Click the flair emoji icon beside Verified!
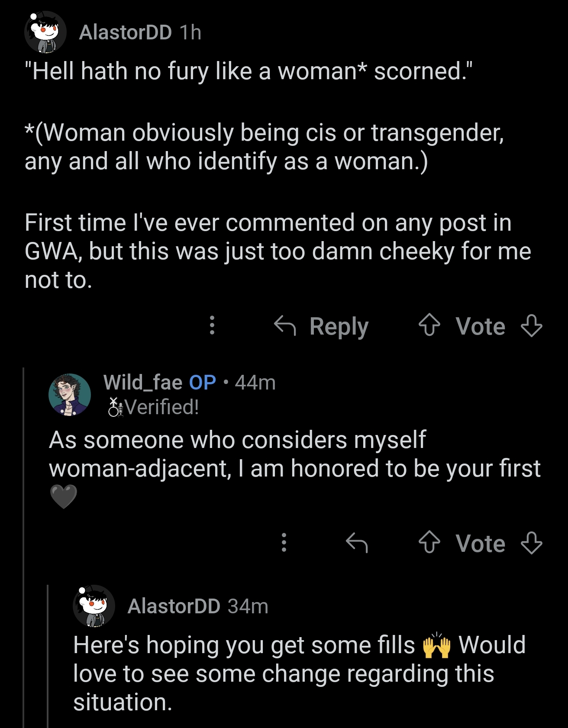 pos(115,407)
